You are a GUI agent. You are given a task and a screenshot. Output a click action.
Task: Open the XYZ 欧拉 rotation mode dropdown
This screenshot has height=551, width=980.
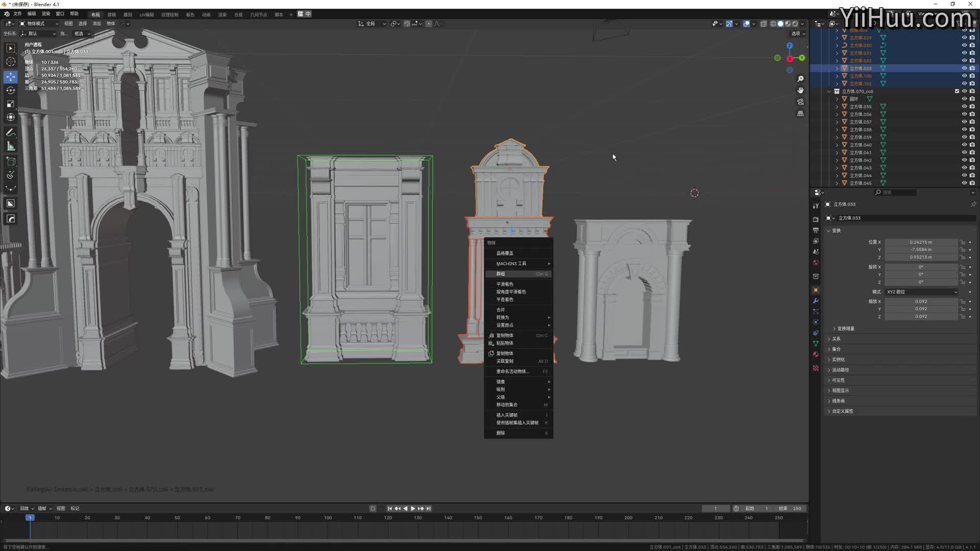point(921,292)
